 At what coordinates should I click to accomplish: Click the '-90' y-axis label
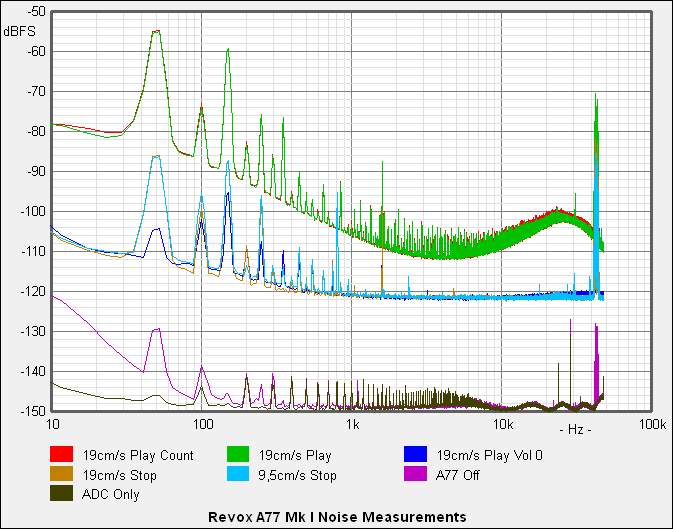tap(36, 171)
